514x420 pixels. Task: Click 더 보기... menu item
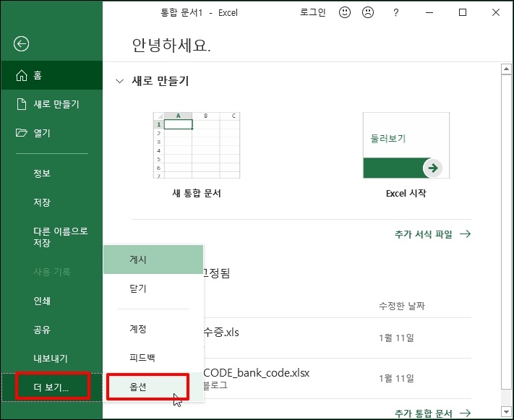(52, 387)
